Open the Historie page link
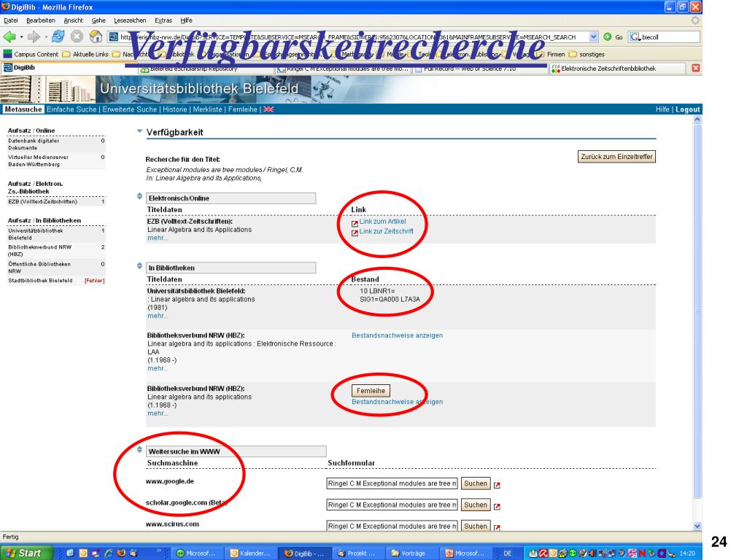The width and height of the screenshot is (747, 560). click(x=175, y=109)
